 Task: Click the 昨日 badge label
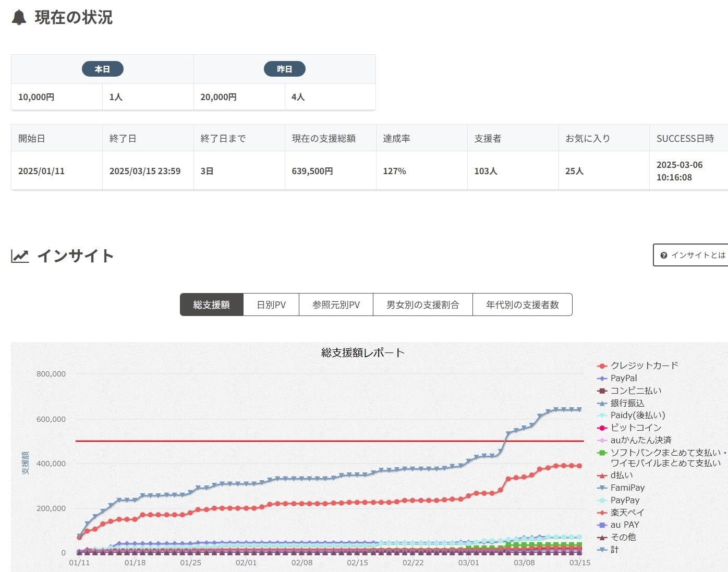tap(284, 69)
